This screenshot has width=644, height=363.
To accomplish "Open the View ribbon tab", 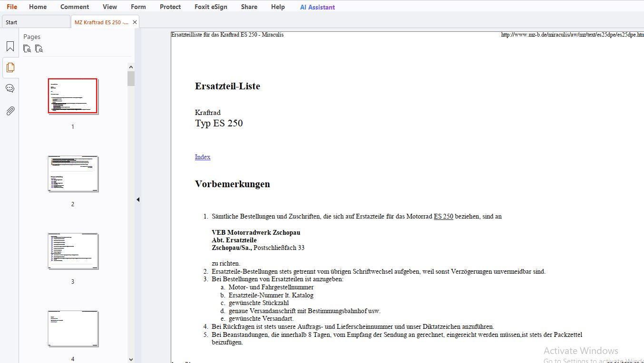I will click(110, 7).
